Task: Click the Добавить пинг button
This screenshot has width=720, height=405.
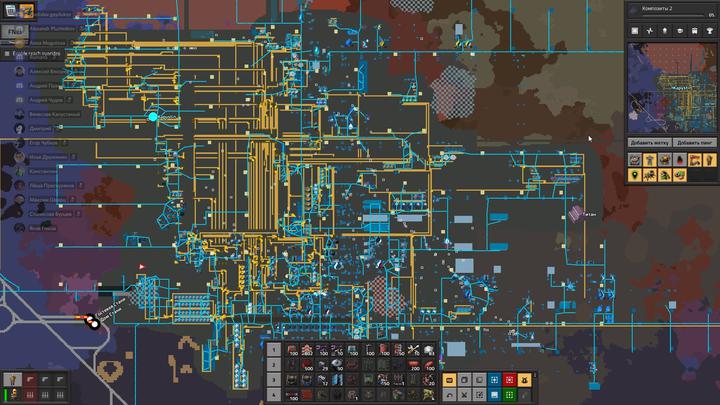Action: click(694, 143)
